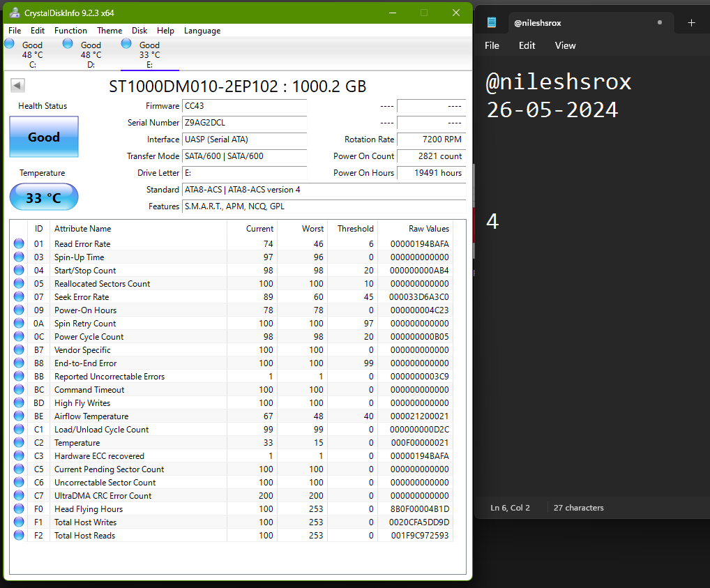Add a new Notepad tab
Screen dimensions: 710x588
coord(691,22)
